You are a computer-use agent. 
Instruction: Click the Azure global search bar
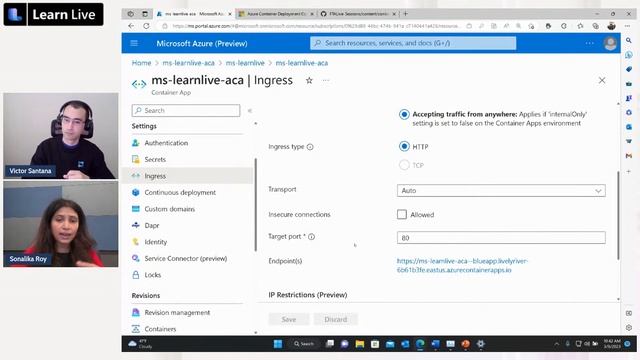coord(413,43)
